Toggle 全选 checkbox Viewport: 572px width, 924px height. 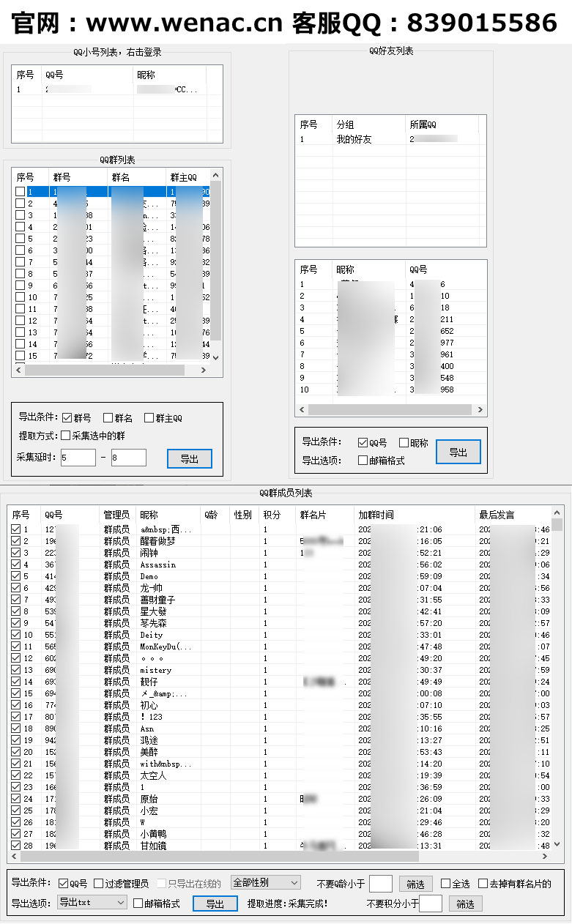(445, 884)
